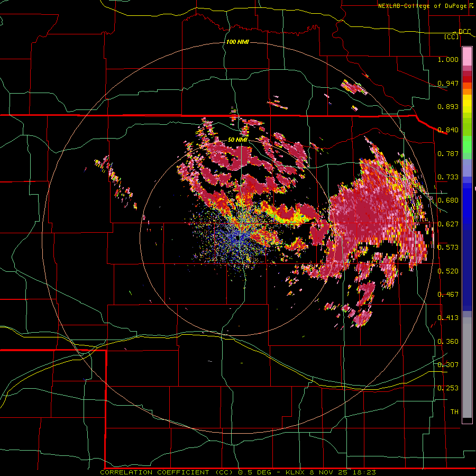Viewport: 476px width, 476px height.
Task: Click the 0.947 legend value
Action: [448, 83]
